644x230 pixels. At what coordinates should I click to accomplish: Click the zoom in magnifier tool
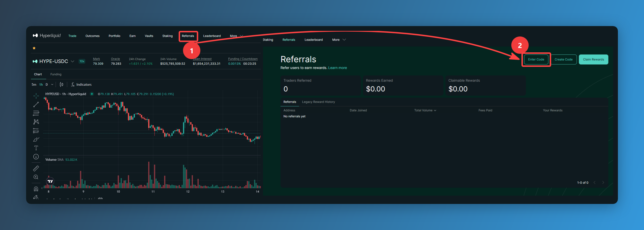pyautogui.click(x=36, y=177)
